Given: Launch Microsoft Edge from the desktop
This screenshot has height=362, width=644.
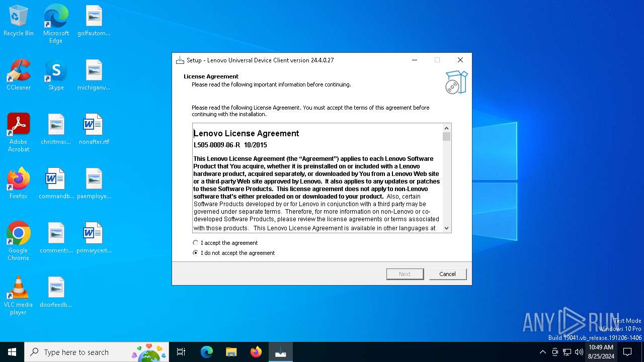Looking at the screenshot, I should click(x=56, y=24).
